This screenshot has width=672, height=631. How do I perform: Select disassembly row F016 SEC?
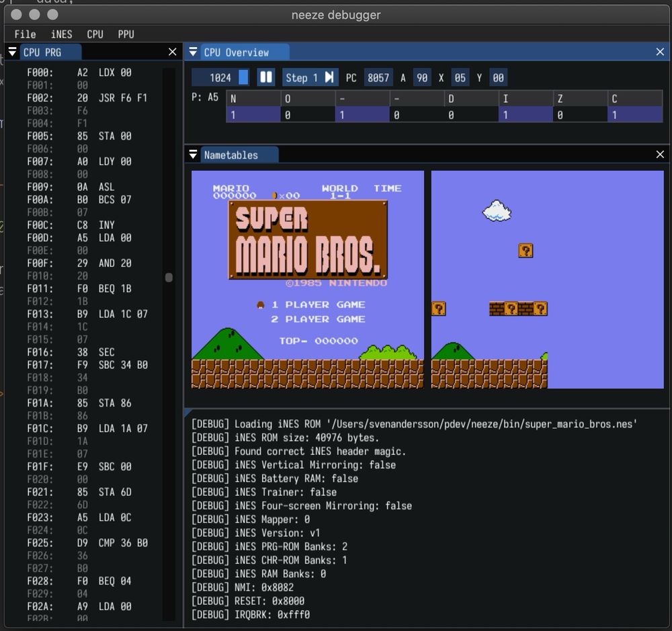pos(71,352)
